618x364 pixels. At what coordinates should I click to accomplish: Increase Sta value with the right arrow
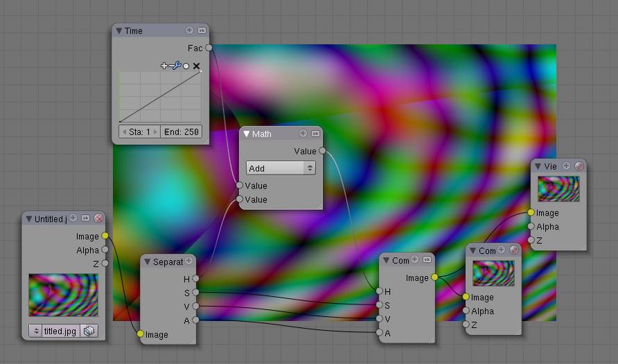(155, 132)
